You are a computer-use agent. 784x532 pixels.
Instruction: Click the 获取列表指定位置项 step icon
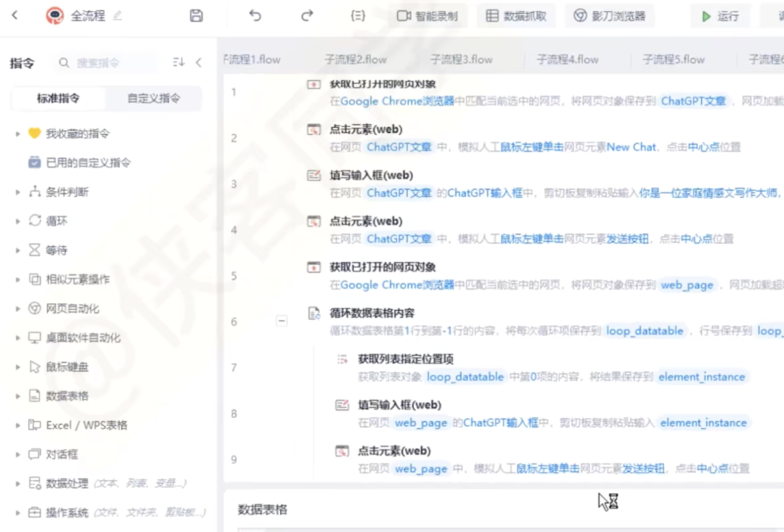coord(343,359)
